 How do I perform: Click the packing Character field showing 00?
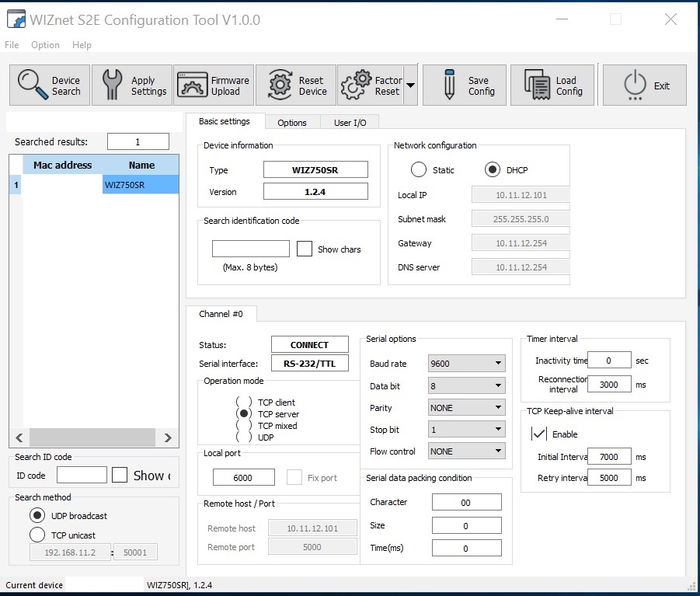point(466,502)
